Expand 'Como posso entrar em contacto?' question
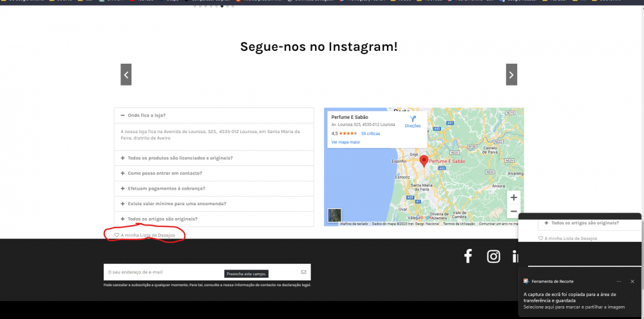 coord(214,173)
